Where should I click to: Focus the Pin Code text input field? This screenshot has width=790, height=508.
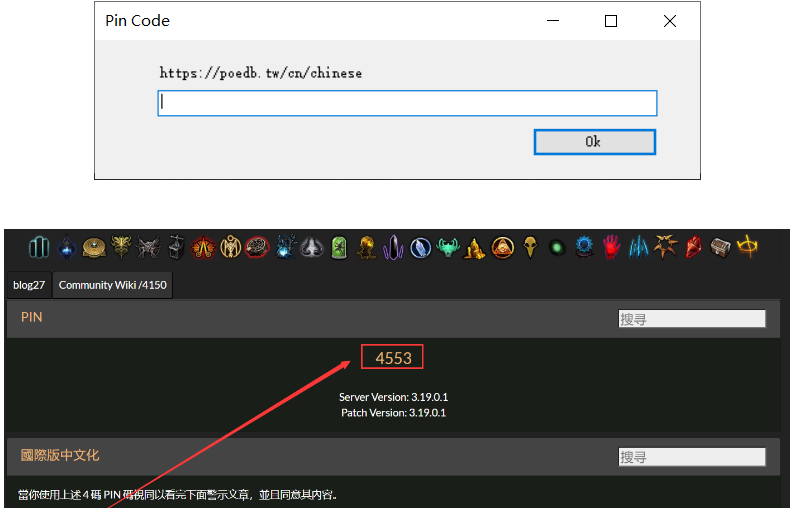pyautogui.click(x=407, y=103)
